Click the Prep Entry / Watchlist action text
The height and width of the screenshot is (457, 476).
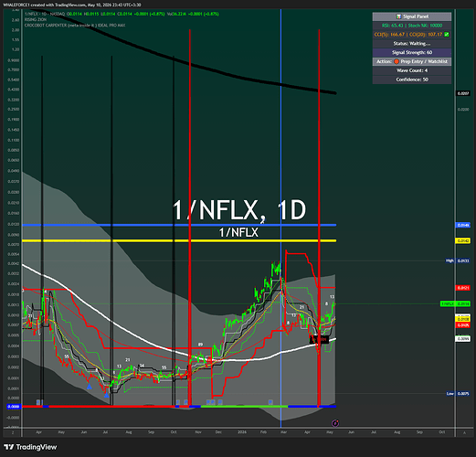pyautogui.click(x=424, y=61)
